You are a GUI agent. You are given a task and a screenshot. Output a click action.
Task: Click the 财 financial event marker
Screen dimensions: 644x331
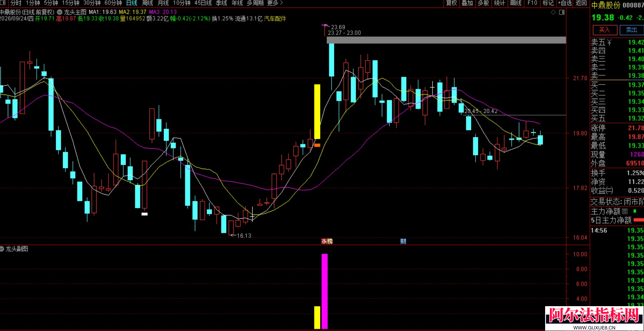point(403,241)
